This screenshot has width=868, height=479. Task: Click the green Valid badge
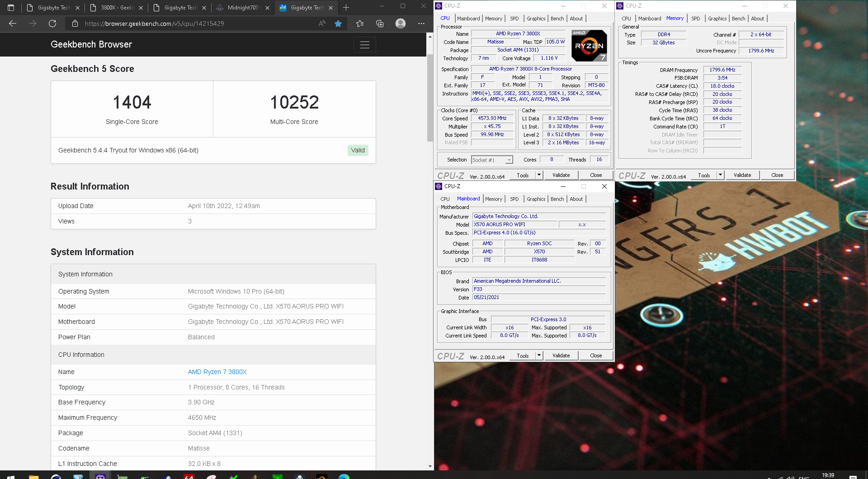(x=358, y=150)
